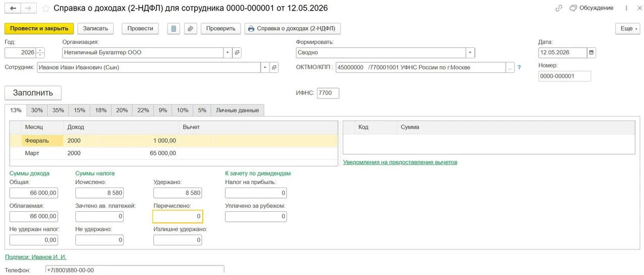The width and height of the screenshot is (644, 275).
Task: Expand the Формировать dropdown
Action: pyautogui.click(x=470, y=52)
